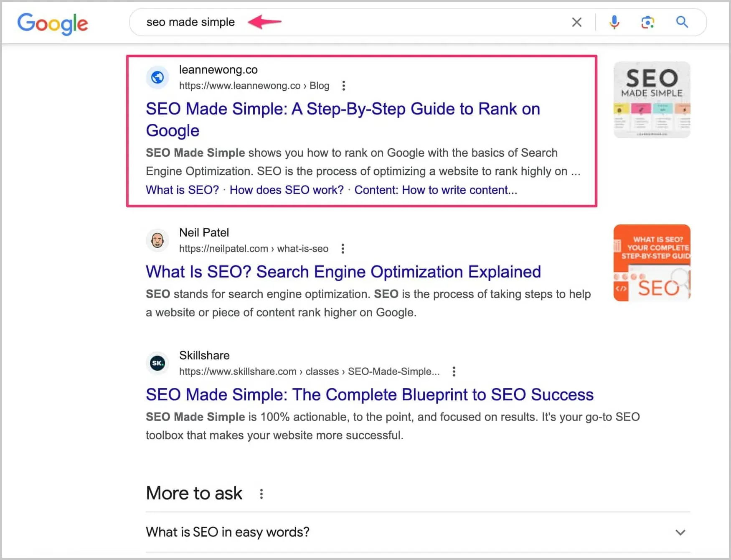Viewport: 731px width, 560px height.
Task: Click the Skillshare favicon
Action: coord(157,363)
